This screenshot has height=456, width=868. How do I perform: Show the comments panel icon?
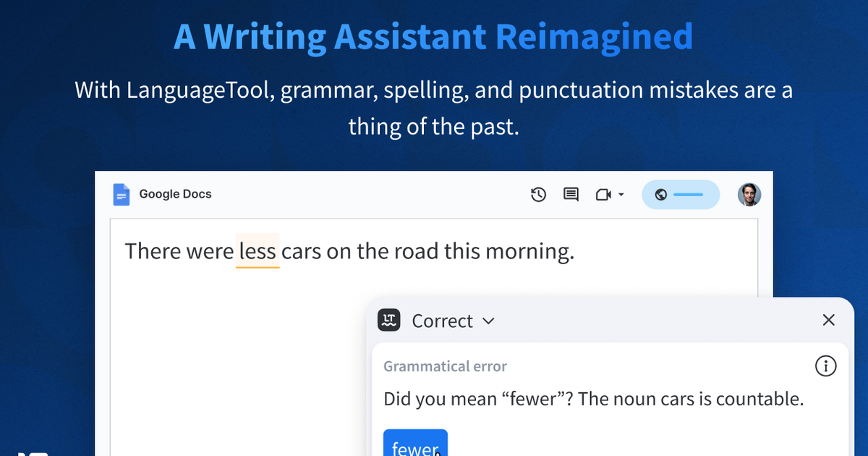[571, 195]
